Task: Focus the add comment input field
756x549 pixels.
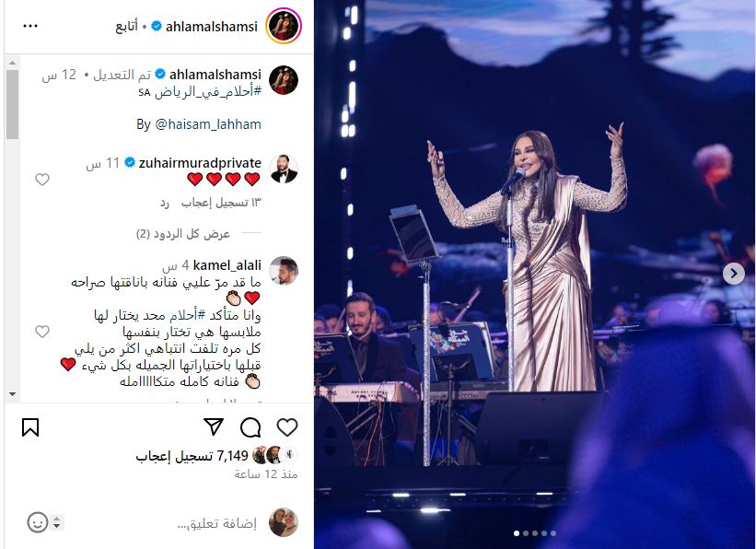Action: coord(217,523)
